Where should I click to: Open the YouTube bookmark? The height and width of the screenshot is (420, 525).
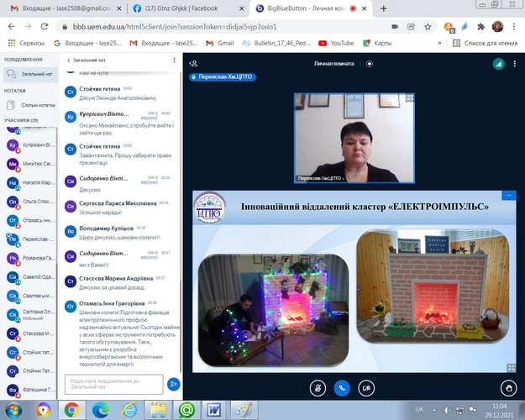[336, 42]
